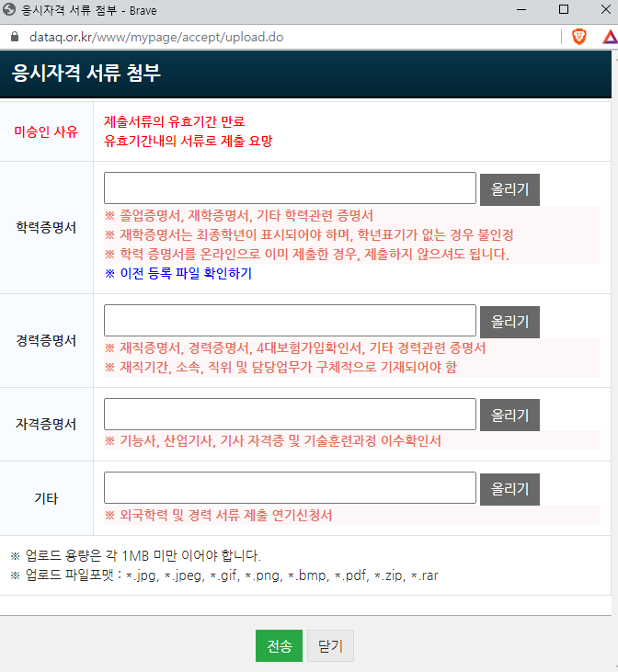Click the 미승인 사유 label
Viewport: 618px width, 672px height.
click(46, 131)
